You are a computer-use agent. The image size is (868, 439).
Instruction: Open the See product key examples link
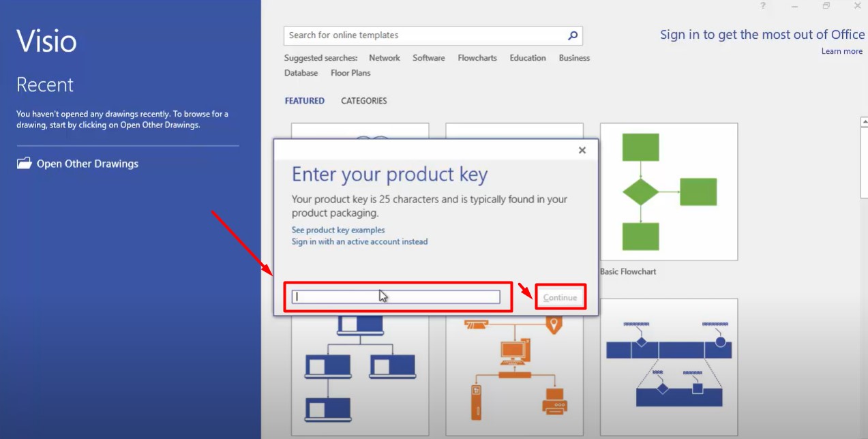point(338,230)
